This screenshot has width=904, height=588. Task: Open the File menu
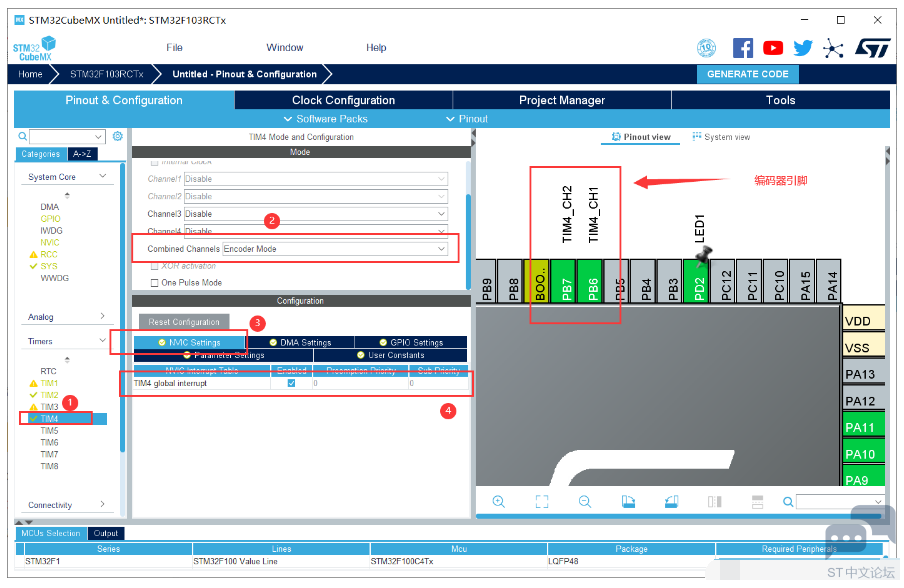(174, 47)
